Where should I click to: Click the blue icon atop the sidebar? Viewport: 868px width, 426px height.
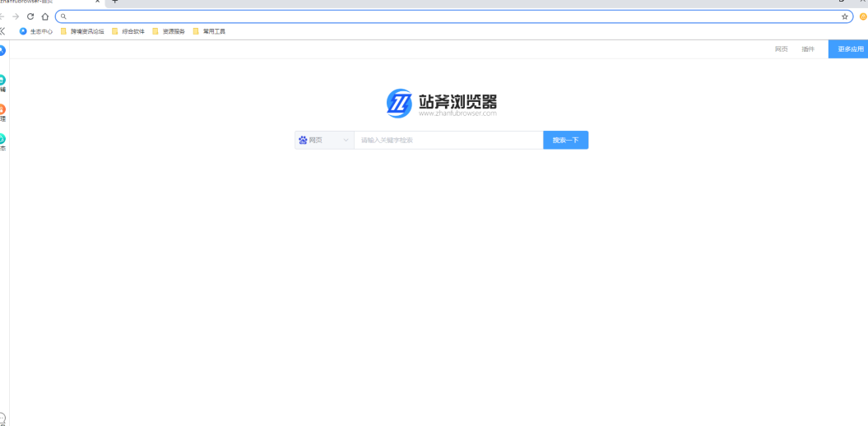pos(2,50)
